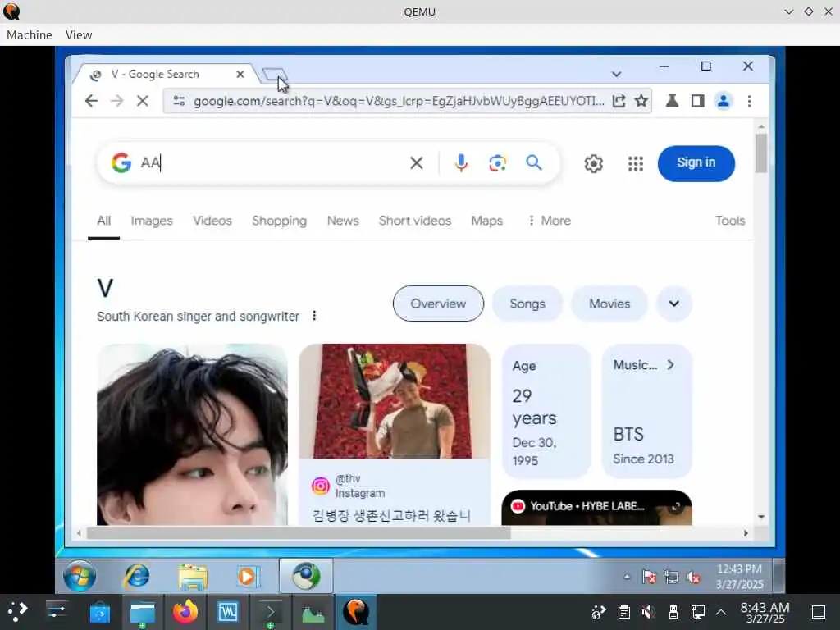
Task: Switch to the Videos tab
Action: click(212, 221)
